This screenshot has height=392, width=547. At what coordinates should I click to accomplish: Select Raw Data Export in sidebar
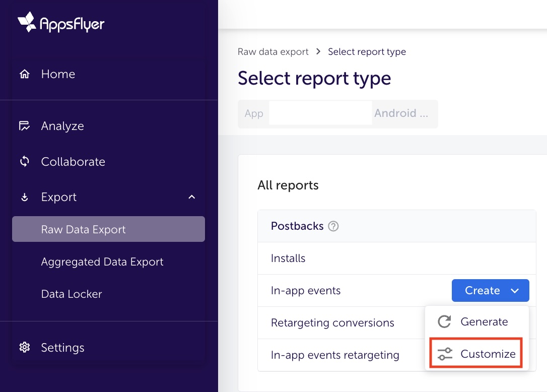108,229
